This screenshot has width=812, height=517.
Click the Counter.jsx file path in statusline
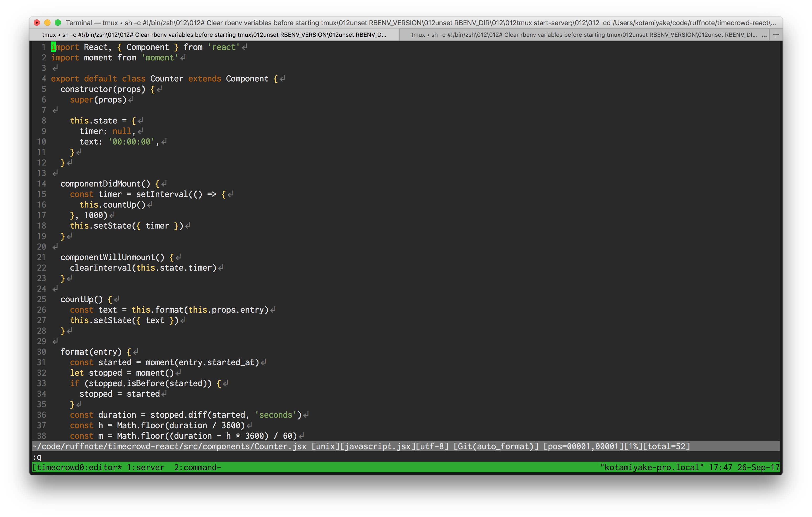(x=169, y=446)
